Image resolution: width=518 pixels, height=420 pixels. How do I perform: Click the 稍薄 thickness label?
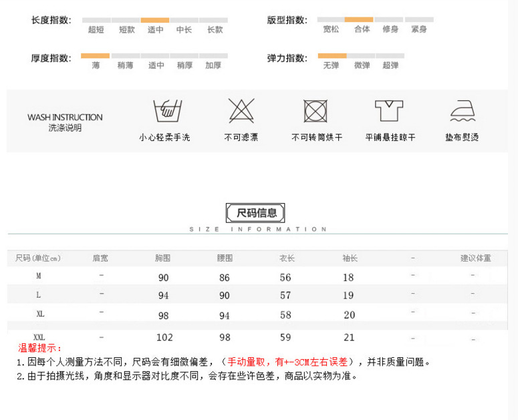[125, 65]
